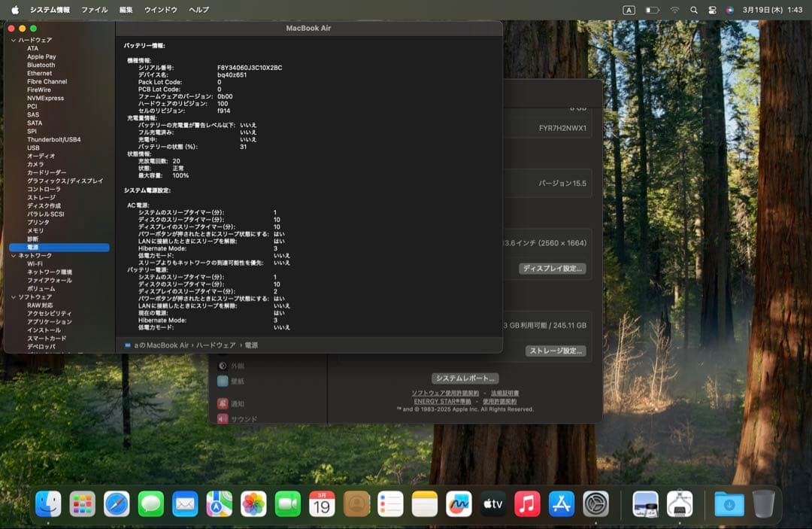Open Preview app in Dock
Image resolution: width=812 pixels, height=529 pixels.
[x=645, y=503]
